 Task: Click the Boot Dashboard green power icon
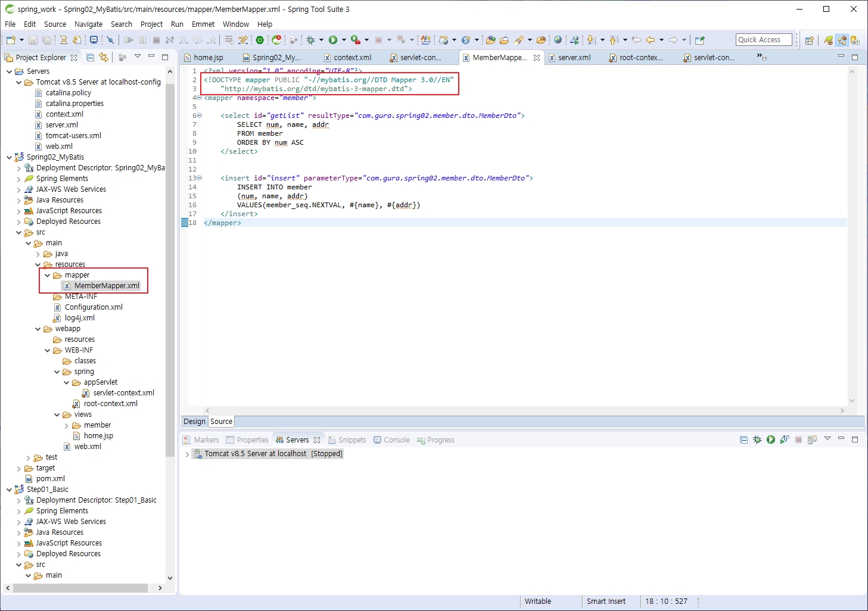260,40
